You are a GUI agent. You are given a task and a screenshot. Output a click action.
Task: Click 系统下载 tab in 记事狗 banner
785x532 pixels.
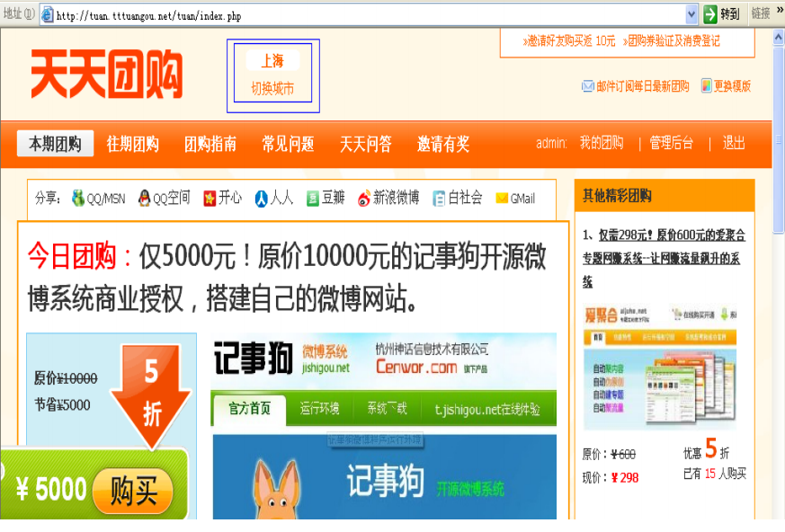(x=387, y=409)
